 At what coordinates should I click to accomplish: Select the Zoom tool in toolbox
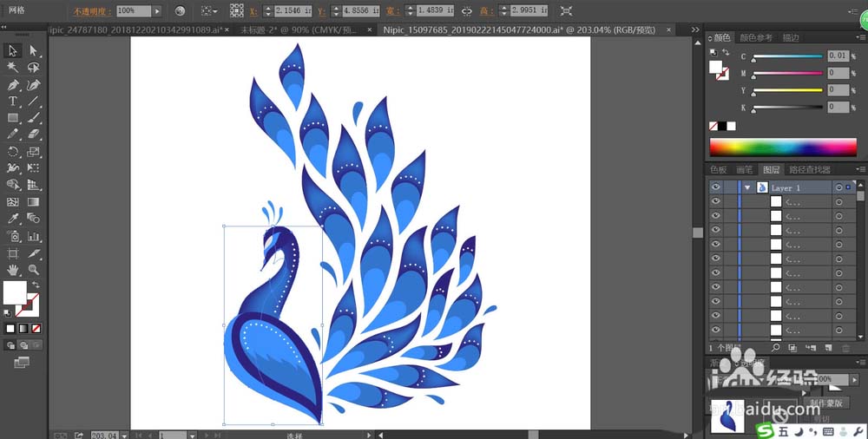pos(34,270)
